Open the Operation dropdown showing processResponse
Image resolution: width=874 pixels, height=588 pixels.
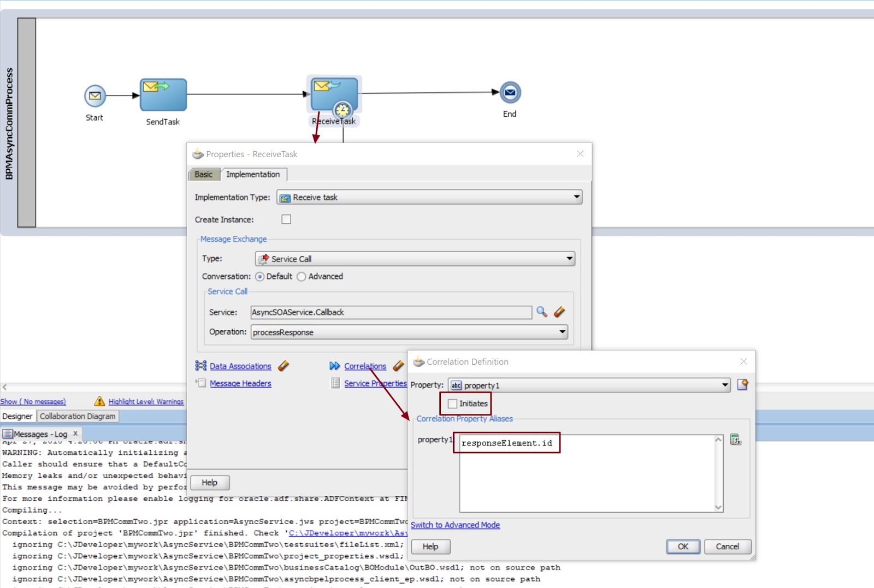[563, 332]
